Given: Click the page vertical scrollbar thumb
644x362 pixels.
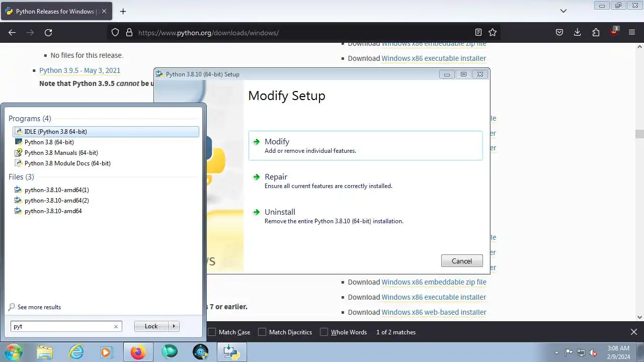Looking at the screenshot, I should (x=639, y=134).
